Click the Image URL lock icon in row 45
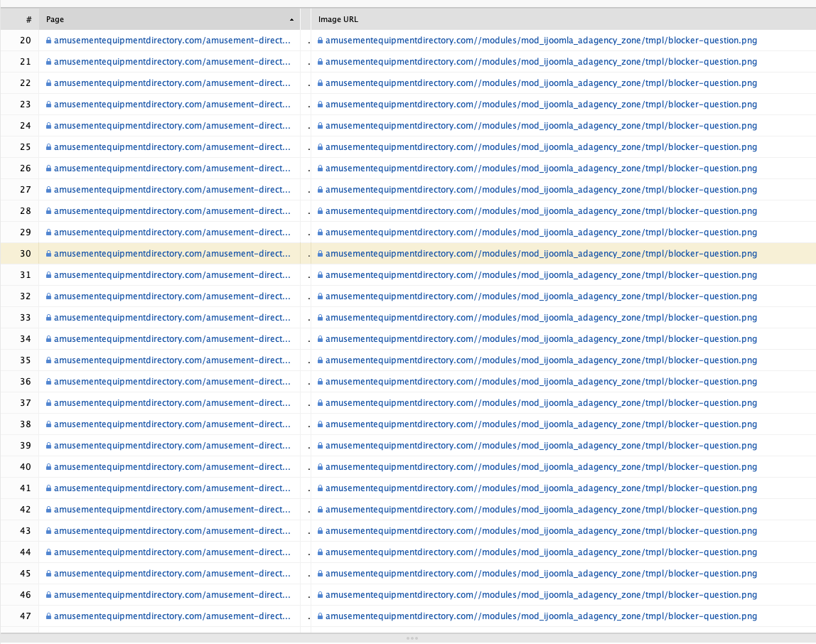 [320, 574]
